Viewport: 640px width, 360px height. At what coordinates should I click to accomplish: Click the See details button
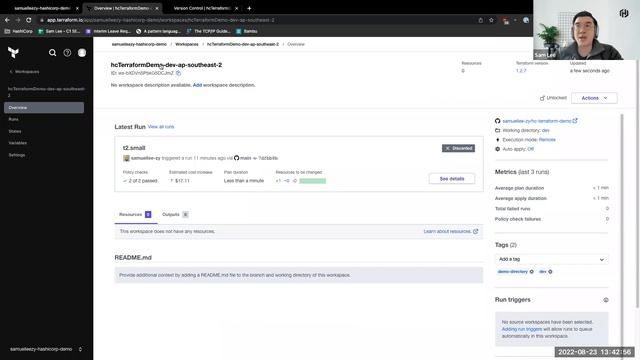click(x=452, y=178)
